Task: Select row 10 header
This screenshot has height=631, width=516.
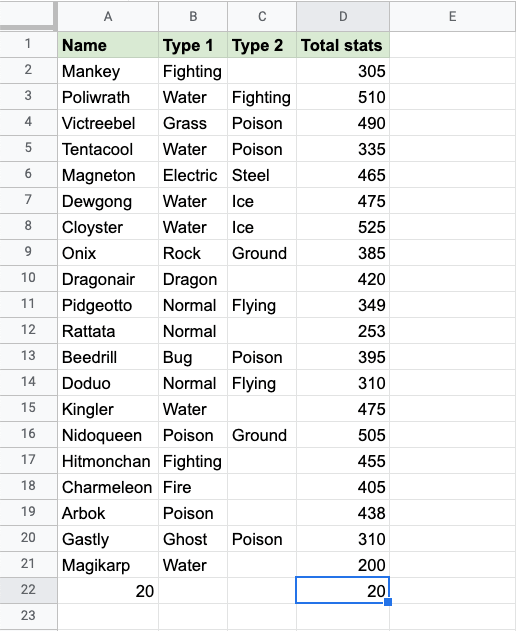Action: click(28, 278)
